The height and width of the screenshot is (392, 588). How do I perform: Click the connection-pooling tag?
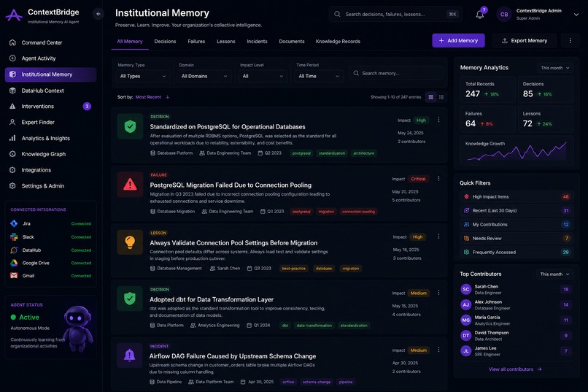click(x=358, y=212)
